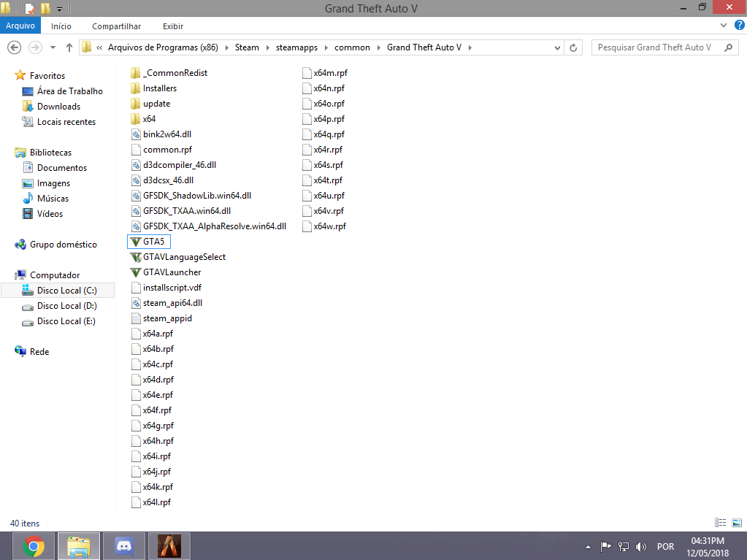Screen dimensions: 747x560
Task: Expand the Steam breadcrumb arrow
Action: click(267, 47)
